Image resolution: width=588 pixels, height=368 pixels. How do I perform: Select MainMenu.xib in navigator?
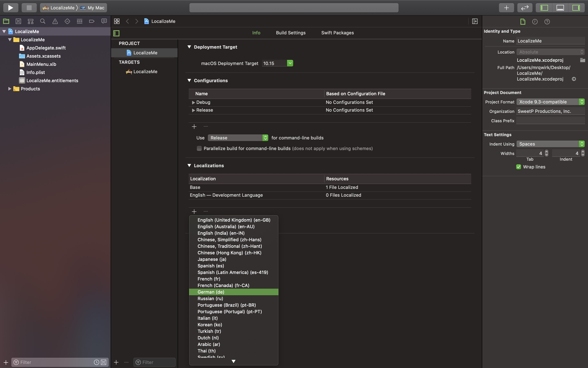coord(41,64)
